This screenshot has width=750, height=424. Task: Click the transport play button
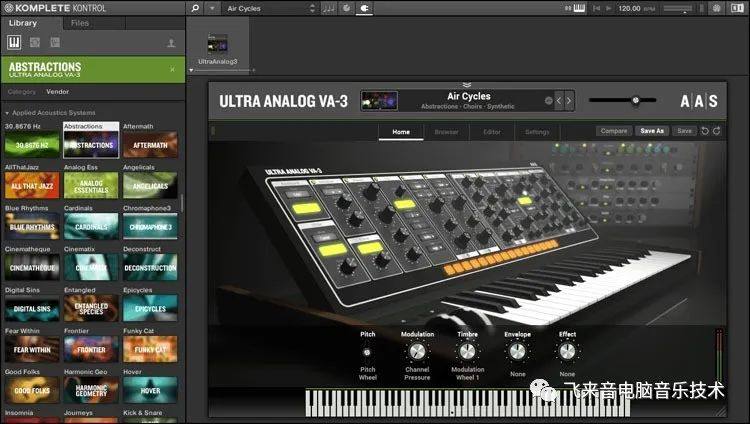click(x=608, y=8)
